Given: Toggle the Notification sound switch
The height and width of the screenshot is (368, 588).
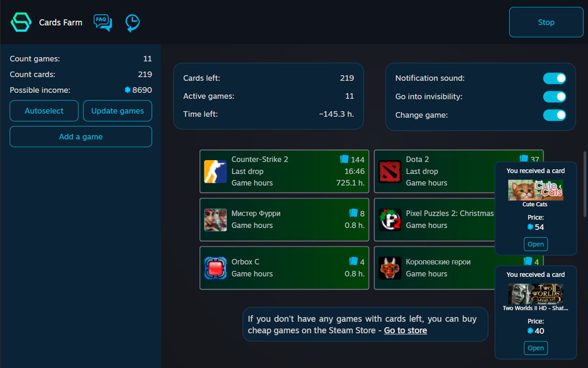Looking at the screenshot, I should click(554, 78).
